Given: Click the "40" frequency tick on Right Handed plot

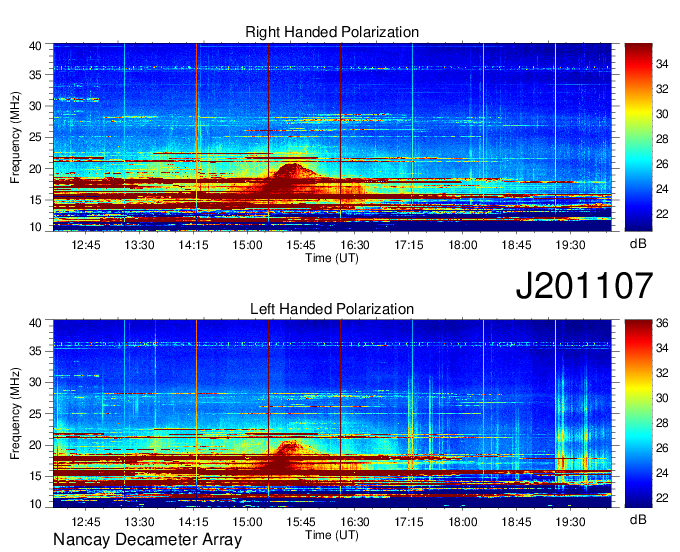Looking at the screenshot, I should pyautogui.click(x=35, y=46).
